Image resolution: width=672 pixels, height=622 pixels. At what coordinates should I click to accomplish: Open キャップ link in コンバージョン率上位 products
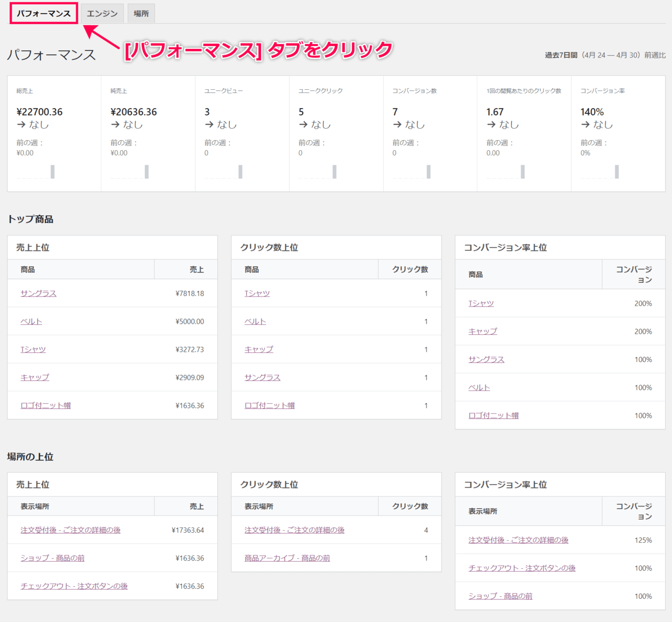point(483,331)
